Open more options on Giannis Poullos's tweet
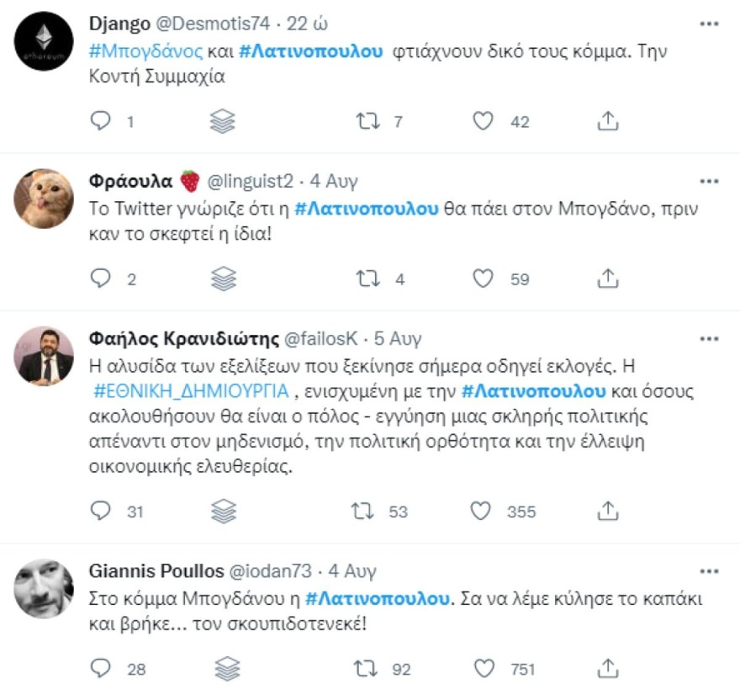 [703, 571]
